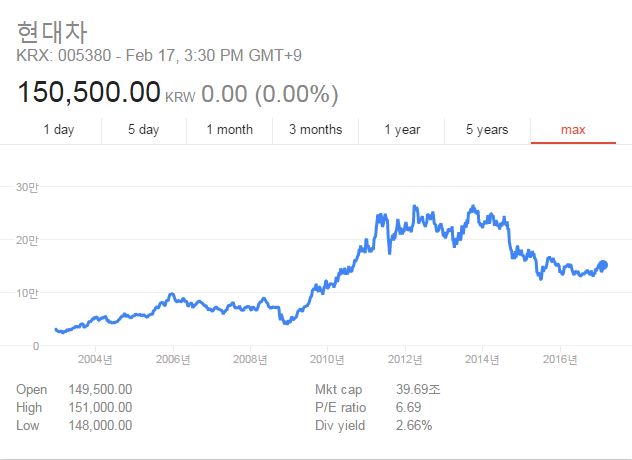Click the P/E ratio value 6.69

(x=408, y=408)
